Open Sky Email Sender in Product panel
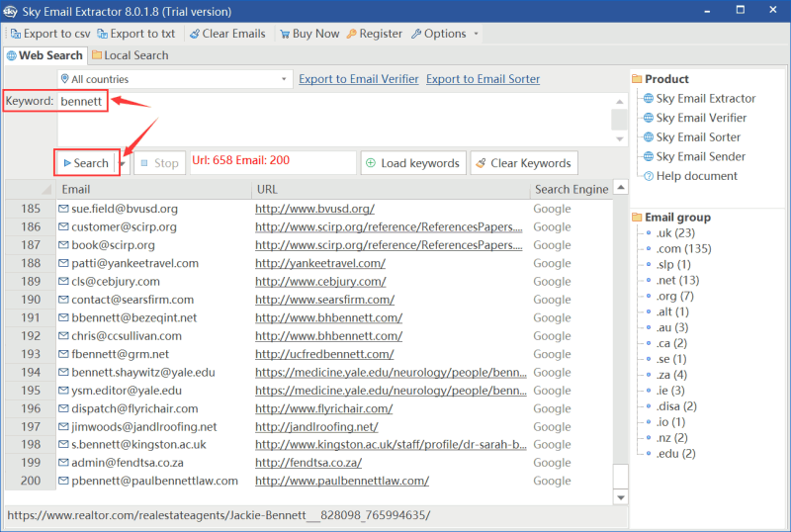The height and width of the screenshot is (532, 791). click(x=700, y=156)
